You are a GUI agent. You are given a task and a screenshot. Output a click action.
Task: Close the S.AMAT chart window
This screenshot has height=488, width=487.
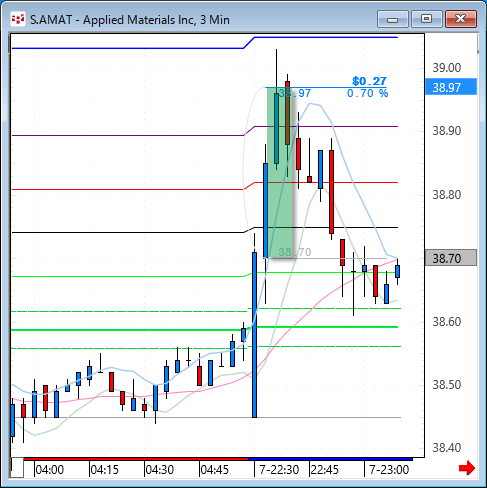coord(460,19)
